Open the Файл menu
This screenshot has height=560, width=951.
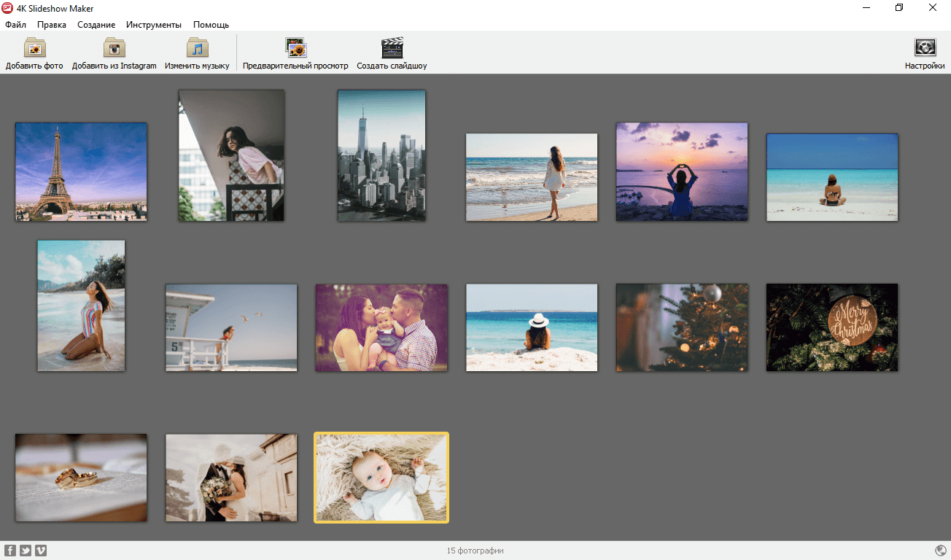(x=15, y=25)
